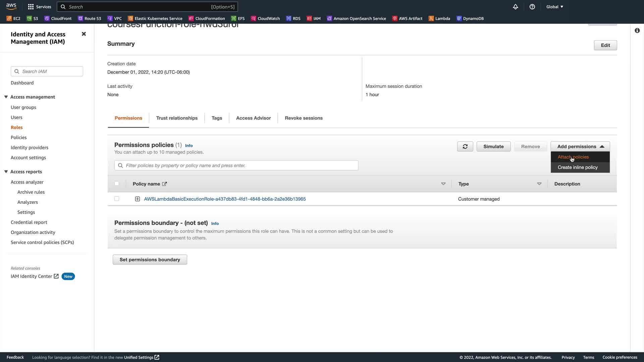Switch to the Trust relationships tab
This screenshot has height=362, width=644.
point(177,118)
